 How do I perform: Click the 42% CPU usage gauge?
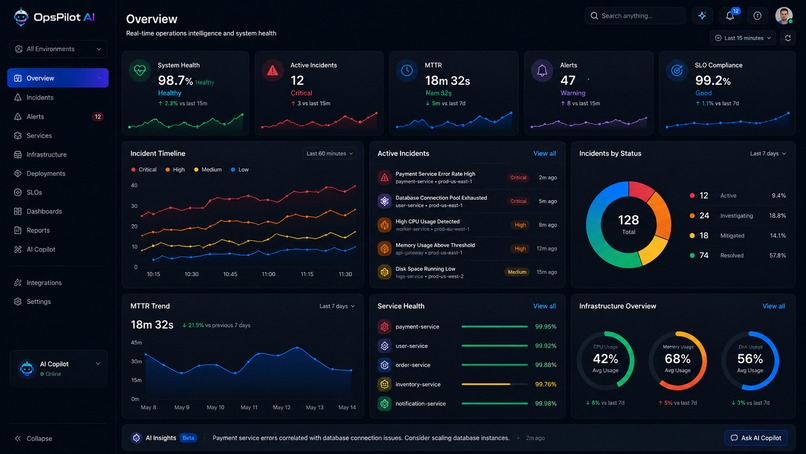(x=605, y=360)
